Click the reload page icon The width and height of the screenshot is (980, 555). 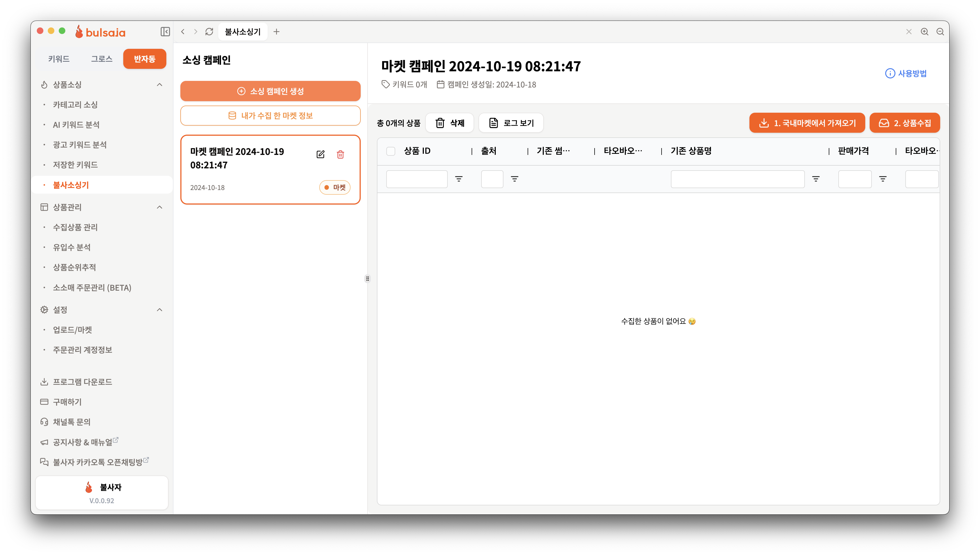tap(209, 32)
